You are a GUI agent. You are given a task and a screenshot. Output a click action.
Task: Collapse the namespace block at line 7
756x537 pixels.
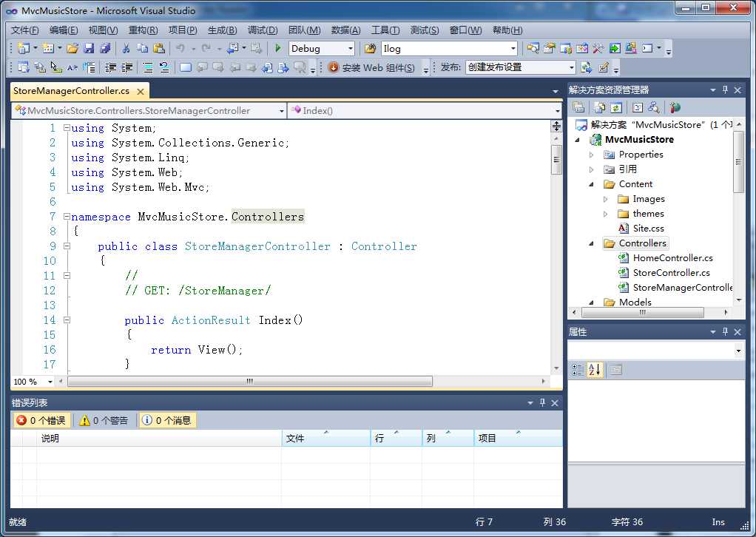[x=67, y=217]
